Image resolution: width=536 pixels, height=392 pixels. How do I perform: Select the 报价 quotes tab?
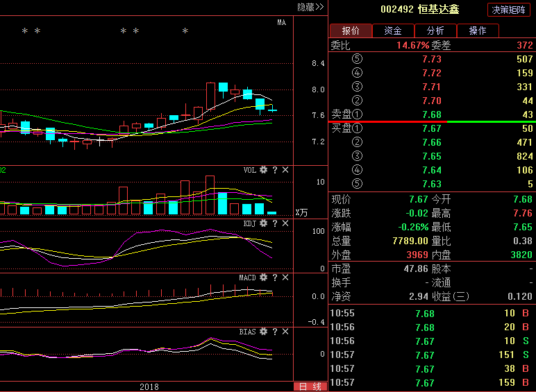pos(351,31)
